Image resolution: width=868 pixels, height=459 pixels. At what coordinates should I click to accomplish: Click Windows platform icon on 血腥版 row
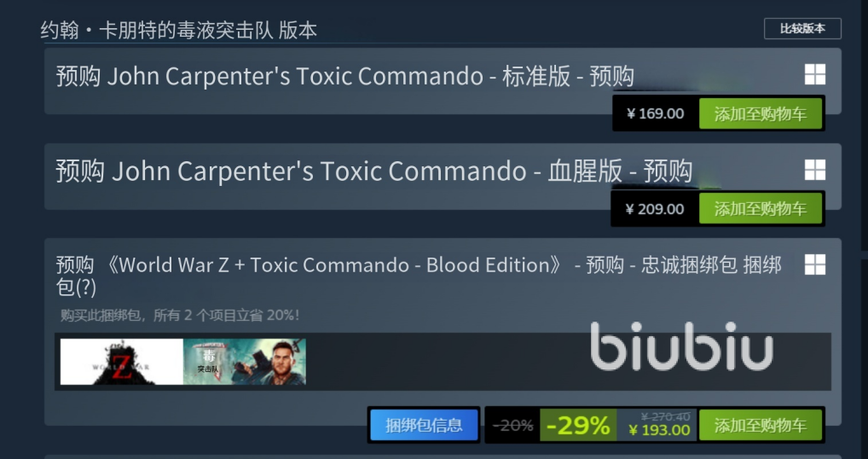[x=815, y=170]
